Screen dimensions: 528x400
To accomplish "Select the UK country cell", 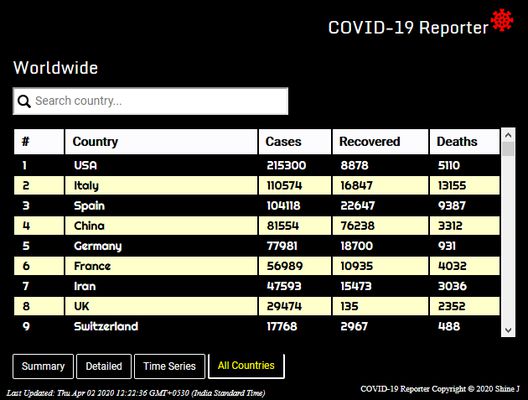I will (x=161, y=306).
